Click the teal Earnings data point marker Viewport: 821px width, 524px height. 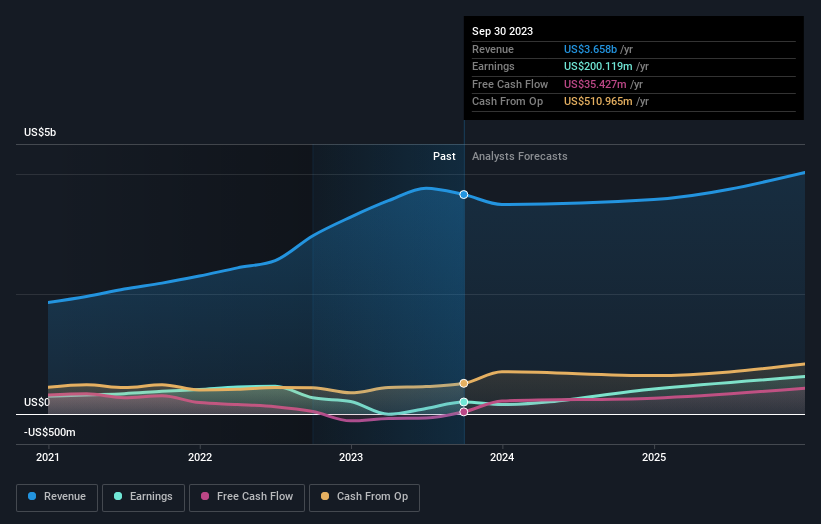(x=464, y=402)
